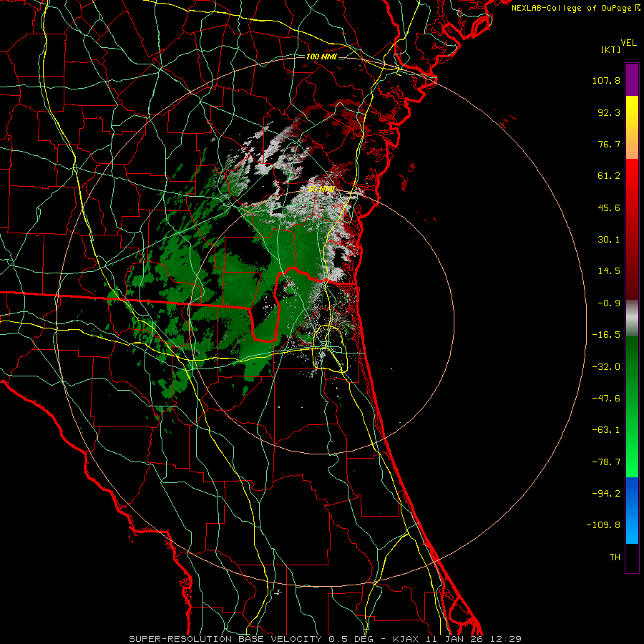Screen dimensions: 644x644
Task: Click the NEXLAB-College of DuPage label
Action: (x=572, y=8)
